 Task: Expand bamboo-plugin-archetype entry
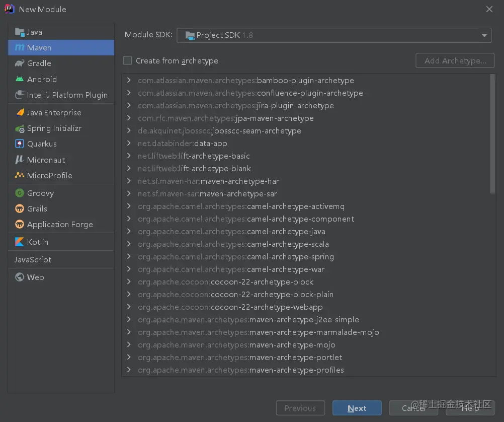pyautogui.click(x=129, y=80)
